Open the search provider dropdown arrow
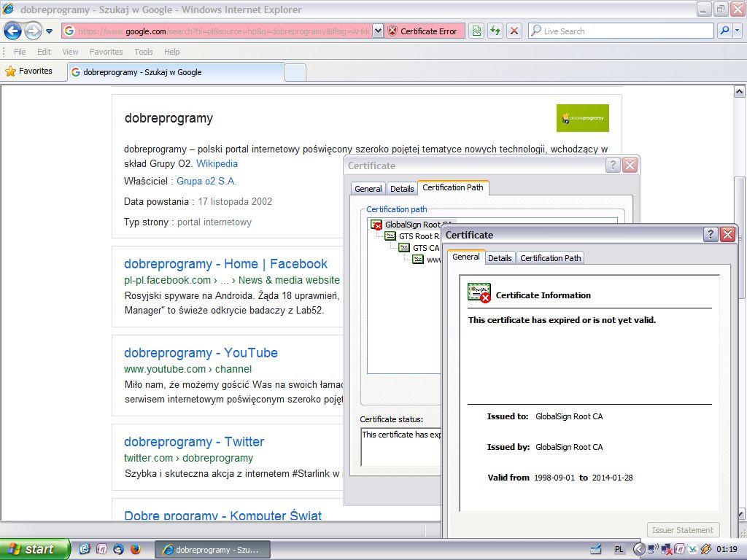 coord(737,31)
